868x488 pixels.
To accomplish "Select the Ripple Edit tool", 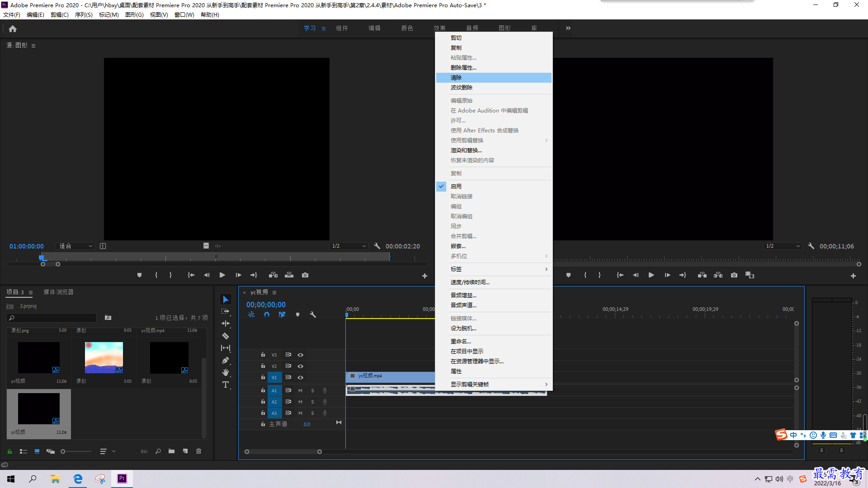I will pos(226,324).
